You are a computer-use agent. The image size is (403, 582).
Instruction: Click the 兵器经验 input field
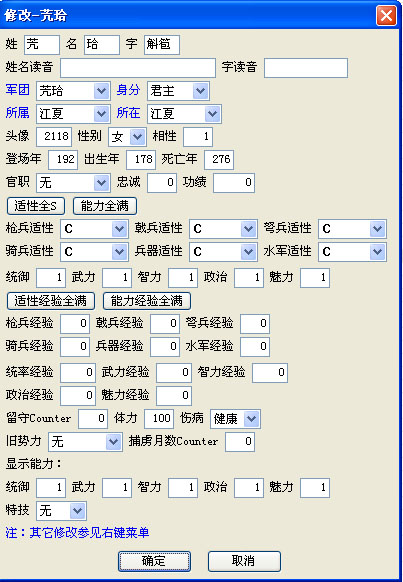tap(165, 347)
